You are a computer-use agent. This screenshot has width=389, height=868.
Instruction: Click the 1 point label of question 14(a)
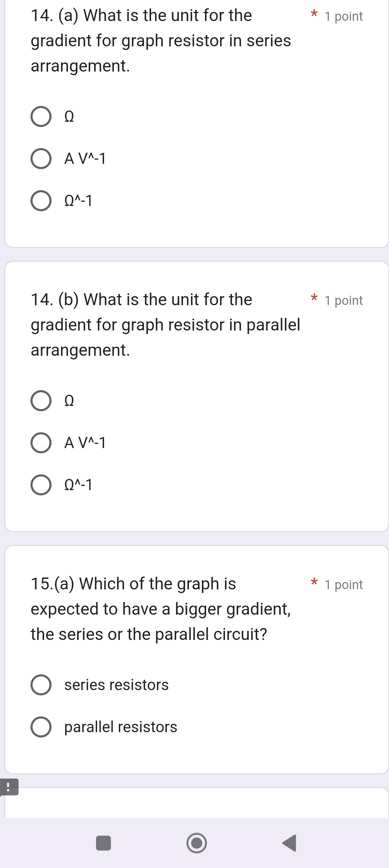point(343,16)
